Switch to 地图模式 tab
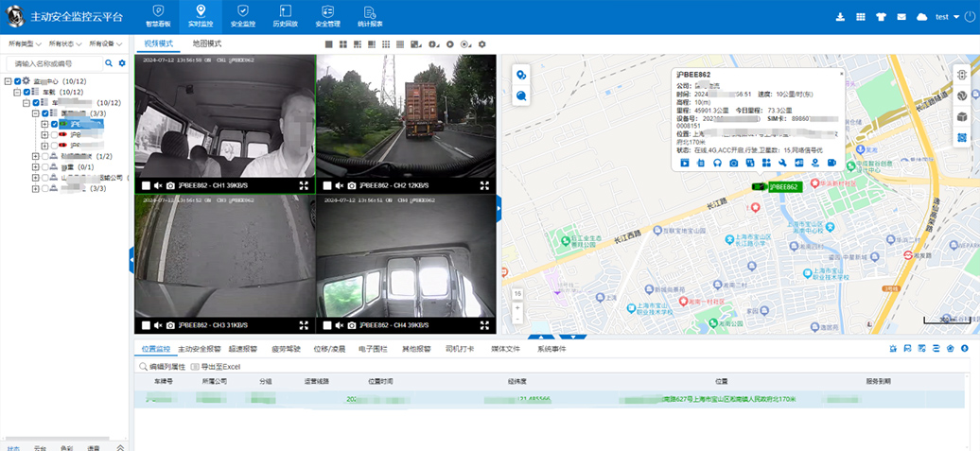This screenshot has width=980, height=451. point(206,43)
